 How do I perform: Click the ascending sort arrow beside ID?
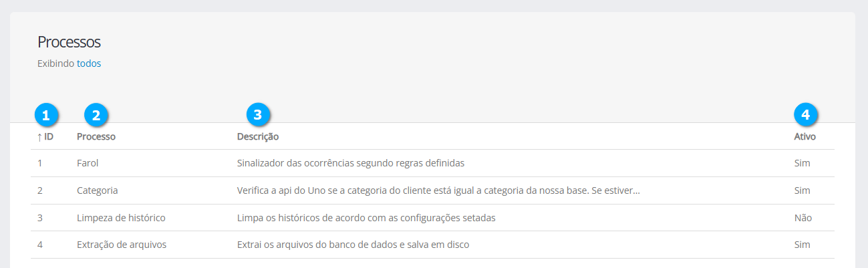[x=39, y=137]
